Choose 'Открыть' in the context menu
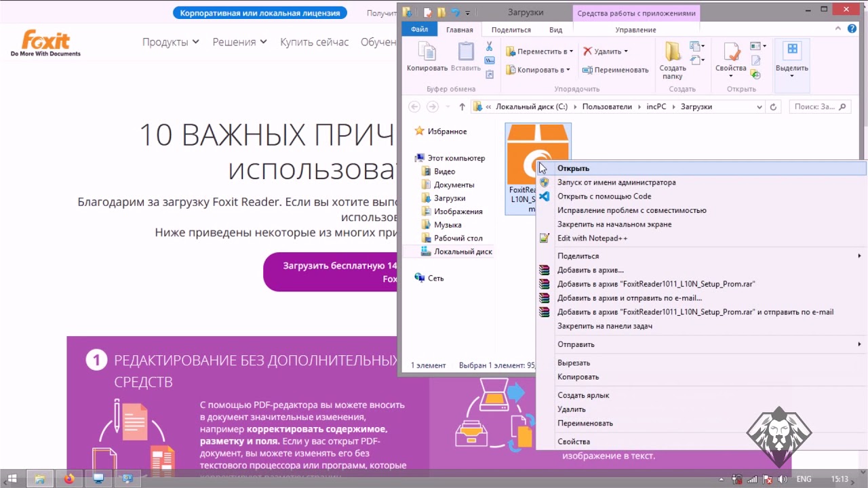This screenshot has height=488, width=868. (702, 168)
